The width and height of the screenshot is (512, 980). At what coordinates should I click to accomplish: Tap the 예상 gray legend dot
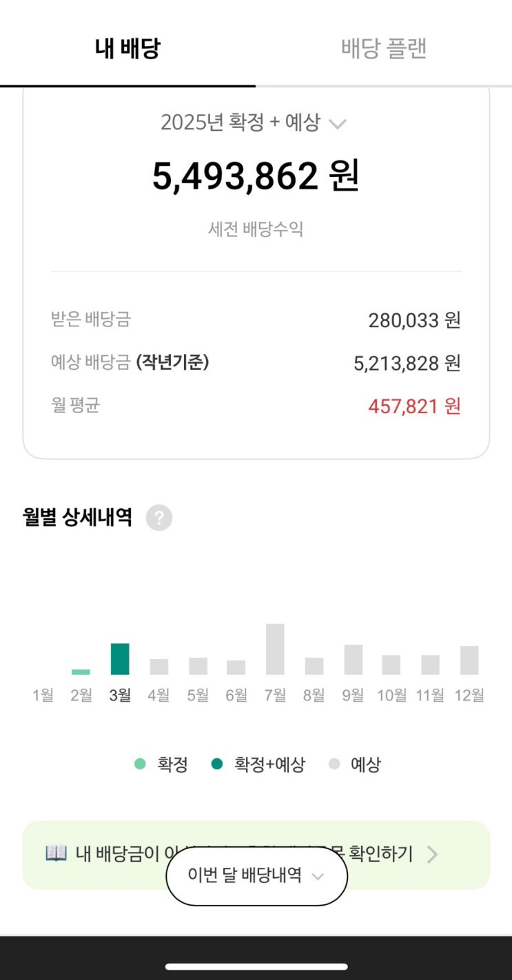point(335,764)
